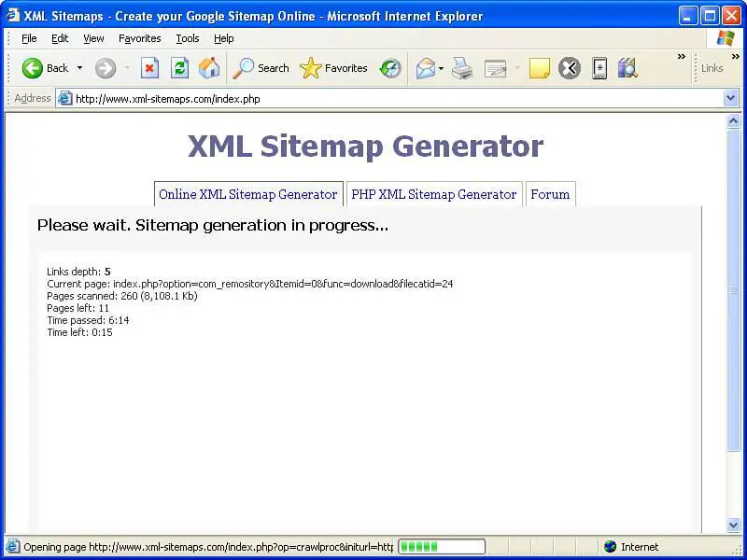747x560 pixels.
Task: Stop page loading with the red X
Action: pos(149,68)
